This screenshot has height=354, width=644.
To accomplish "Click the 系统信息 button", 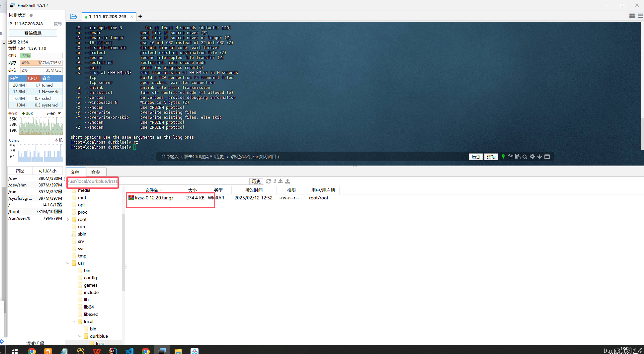I will pos(33,33).
